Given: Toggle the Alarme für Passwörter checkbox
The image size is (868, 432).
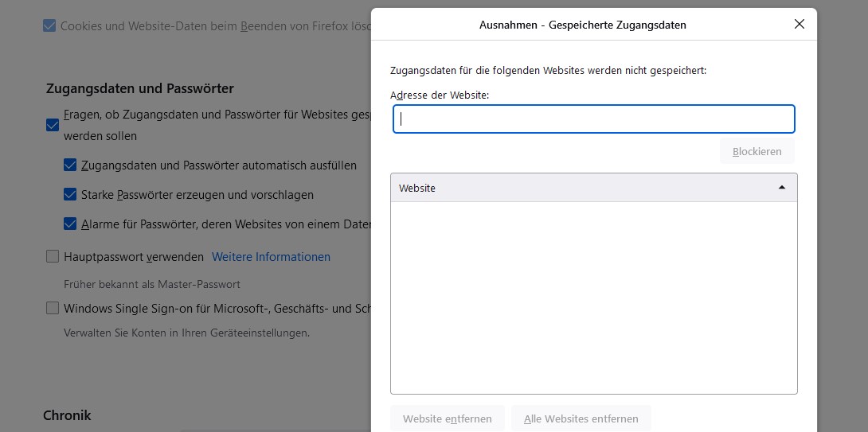Looking at the screenshot, I should coord(70,224).
